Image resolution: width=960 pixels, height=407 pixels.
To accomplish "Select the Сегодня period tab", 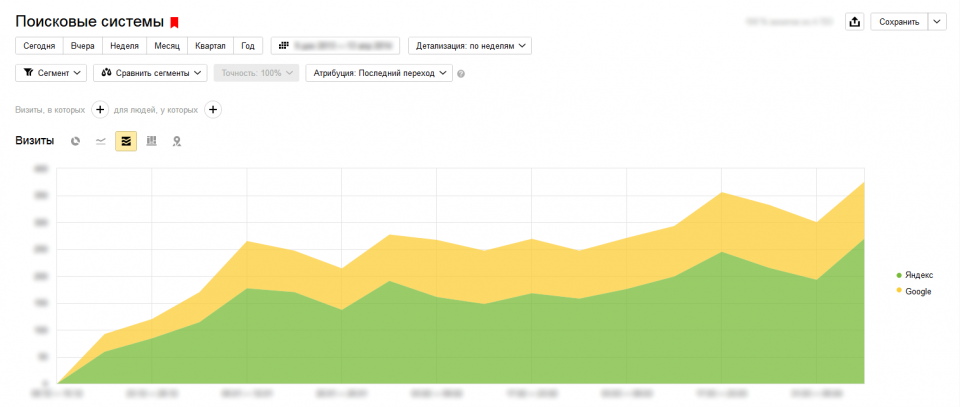I will coord(39,46).
